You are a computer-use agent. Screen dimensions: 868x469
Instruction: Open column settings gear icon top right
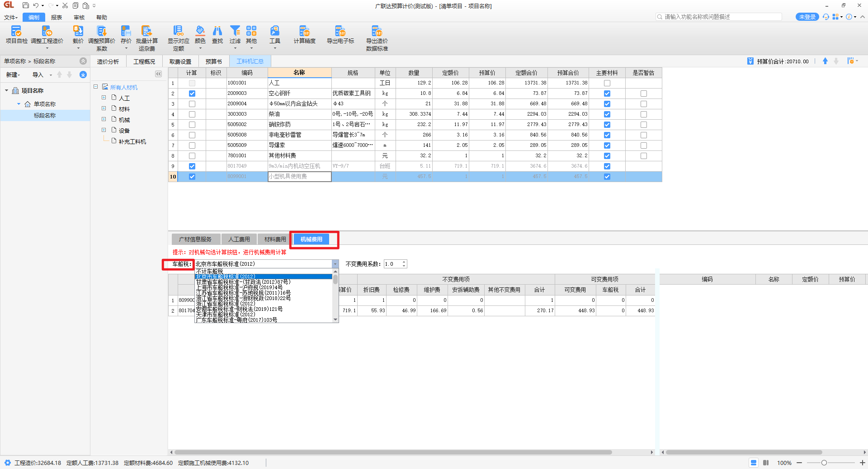click(851, 61)
